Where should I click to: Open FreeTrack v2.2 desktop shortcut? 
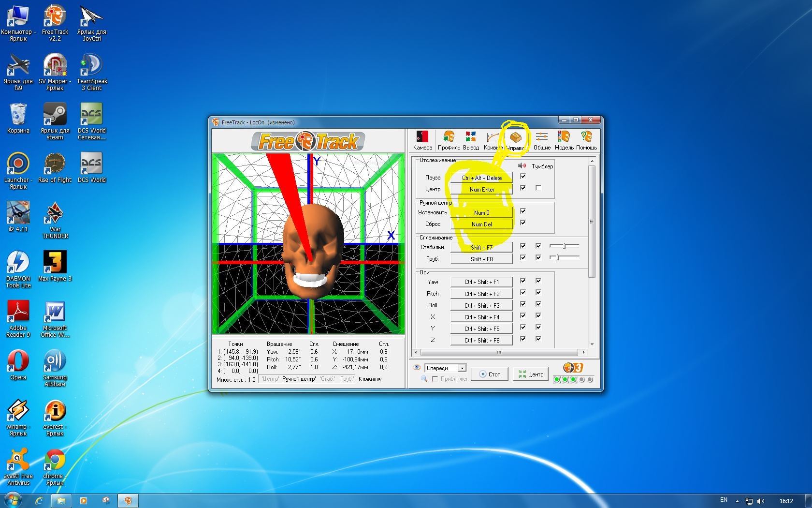[55, 23]
